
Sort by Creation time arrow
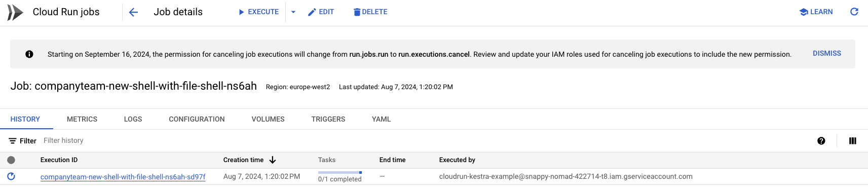[273, 160]
